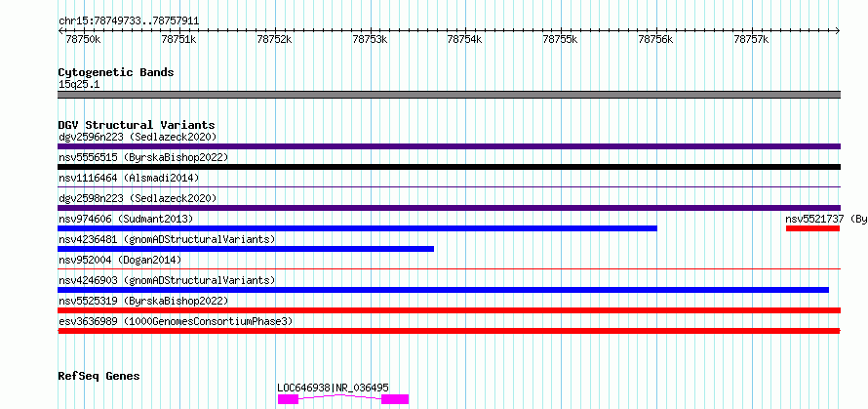Viewport: 868px width, 409px height.
Task: Open esv3636989 (1000GenomesConsortiumPhase3) label
Action: [x=176, y=321]
